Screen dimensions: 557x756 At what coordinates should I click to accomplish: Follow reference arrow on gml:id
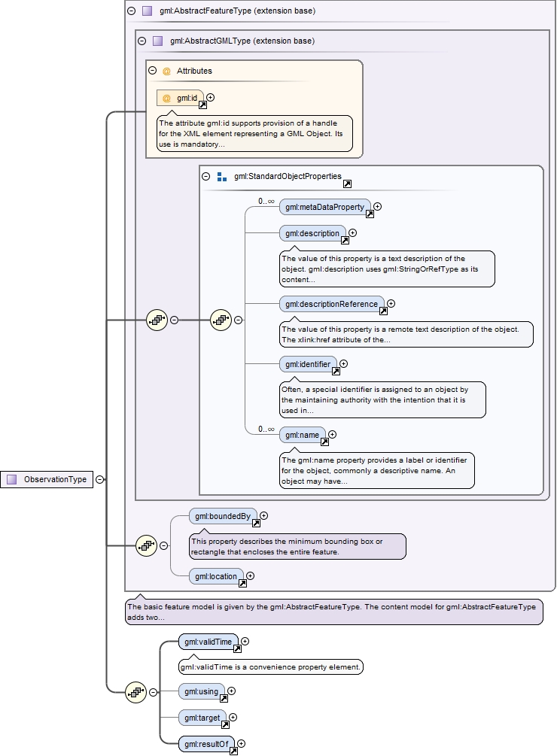(x=203, y=105)
